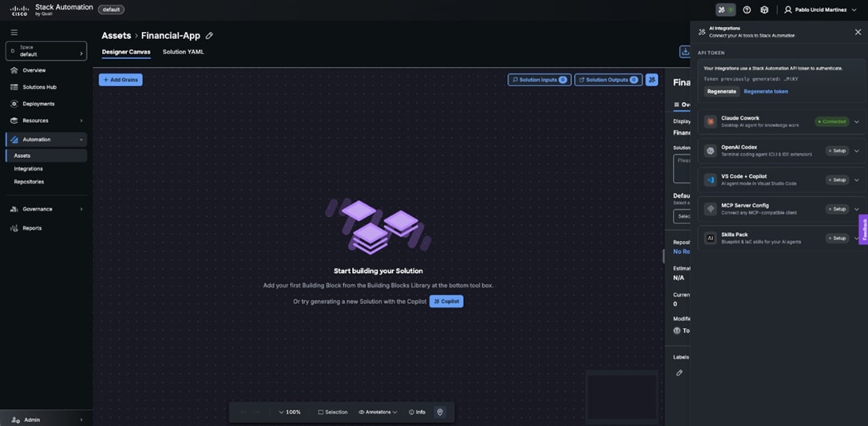Open the Pablo Urcid Martinez user menu
The width and height of the screenshot is (868, 426).
[x=820, y=10]
